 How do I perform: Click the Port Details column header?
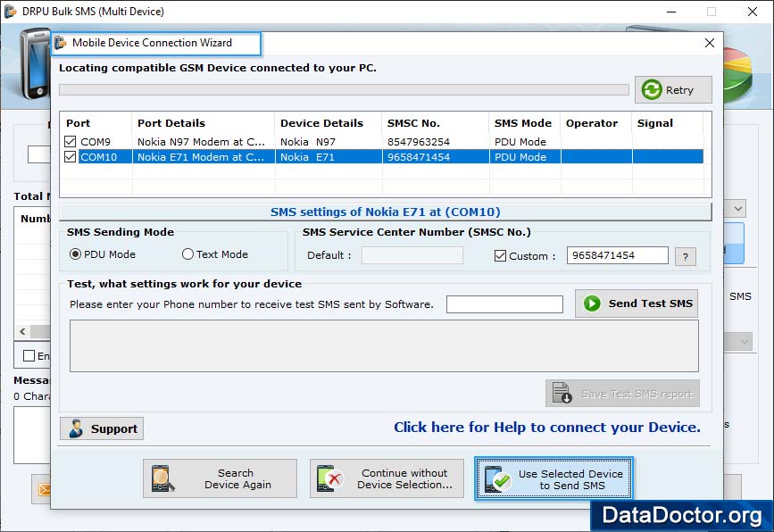click(x=171, y=123)
